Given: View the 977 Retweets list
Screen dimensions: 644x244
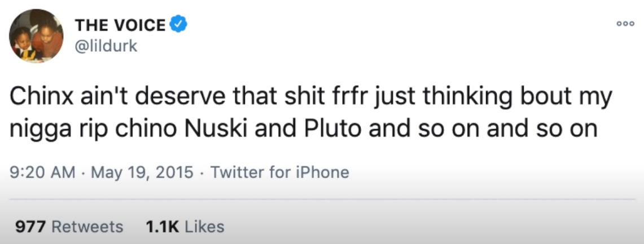Looking at the screenshot, I should [68, 227].
